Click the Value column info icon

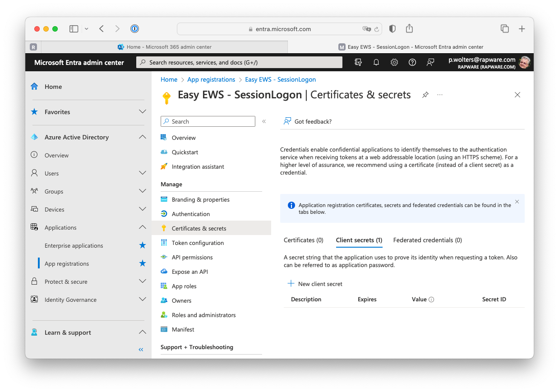pos(431,300)
